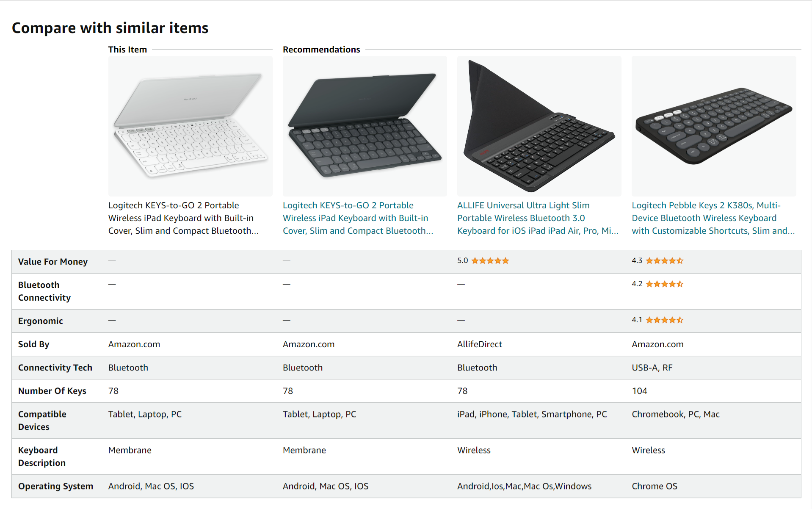Click Pebble Keys' 4.3 Value For Money stars
The height and width of the screenshot is (509, 812).
pyautogui.click(x=664, y=261)
